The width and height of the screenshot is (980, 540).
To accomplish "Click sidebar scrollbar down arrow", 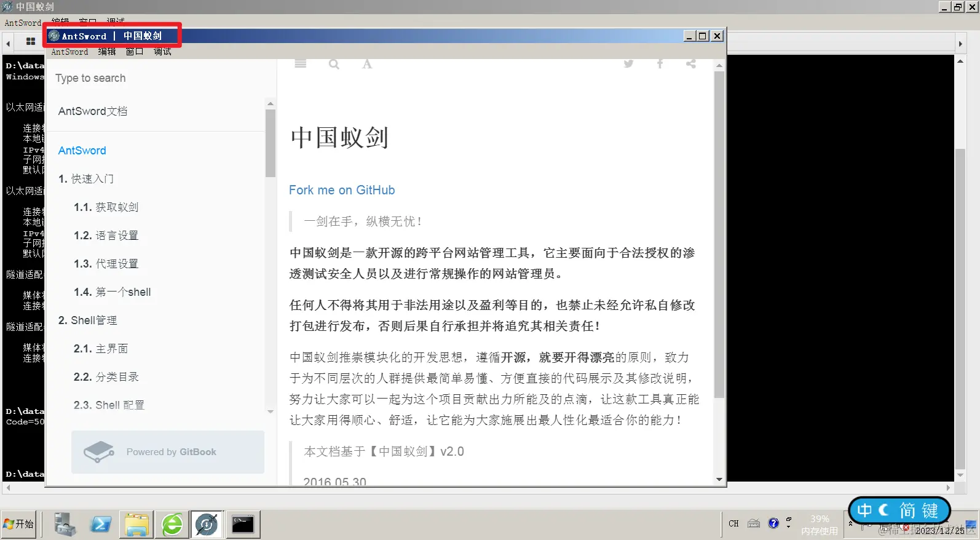I will pos(270,411).
